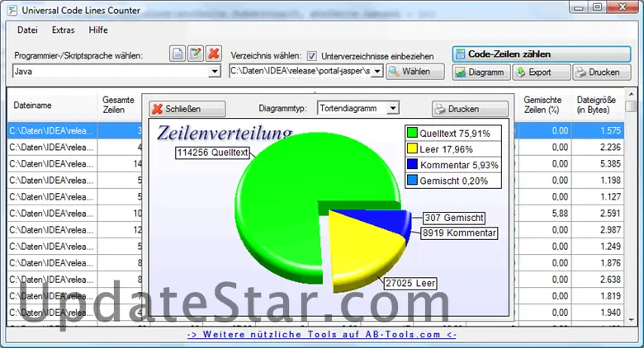Click Drucken in the diagram panel

(x=470, y=109)
